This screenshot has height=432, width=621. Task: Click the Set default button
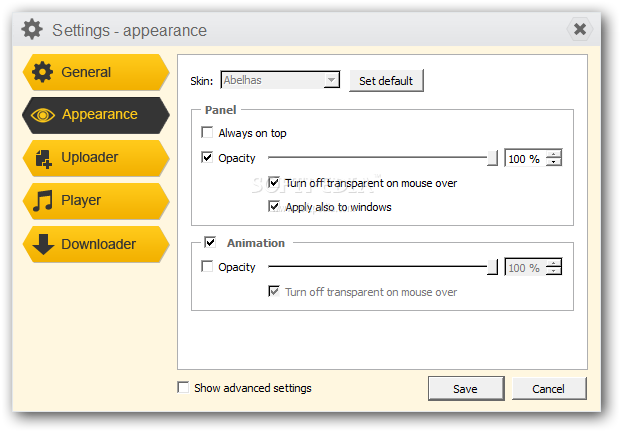(x=386, y=81)
